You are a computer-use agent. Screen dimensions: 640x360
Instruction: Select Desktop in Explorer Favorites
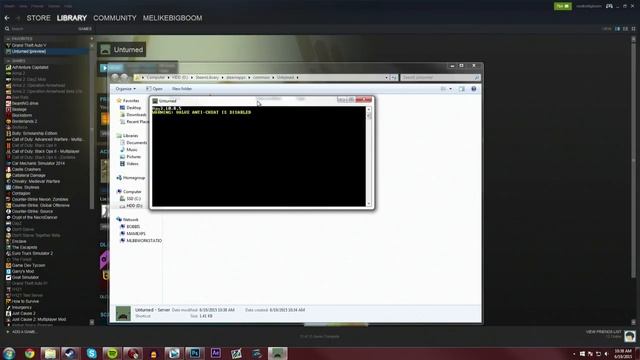pyautogui.click(x=130, y=108)
